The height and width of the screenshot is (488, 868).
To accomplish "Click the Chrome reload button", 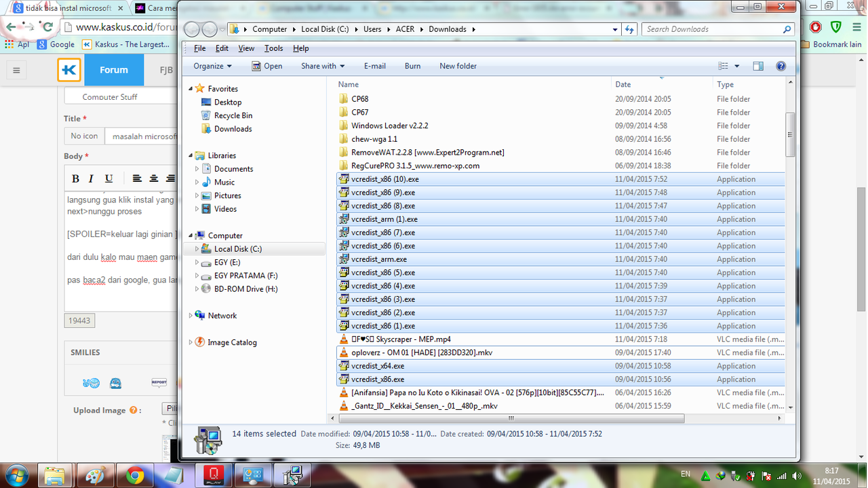I will point(47,27).
